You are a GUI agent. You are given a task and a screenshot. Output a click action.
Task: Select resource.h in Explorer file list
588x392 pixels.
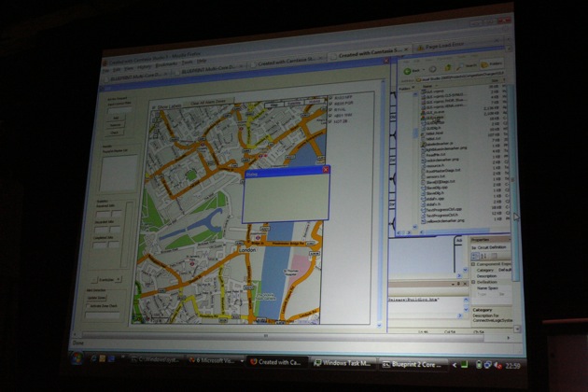435,165
